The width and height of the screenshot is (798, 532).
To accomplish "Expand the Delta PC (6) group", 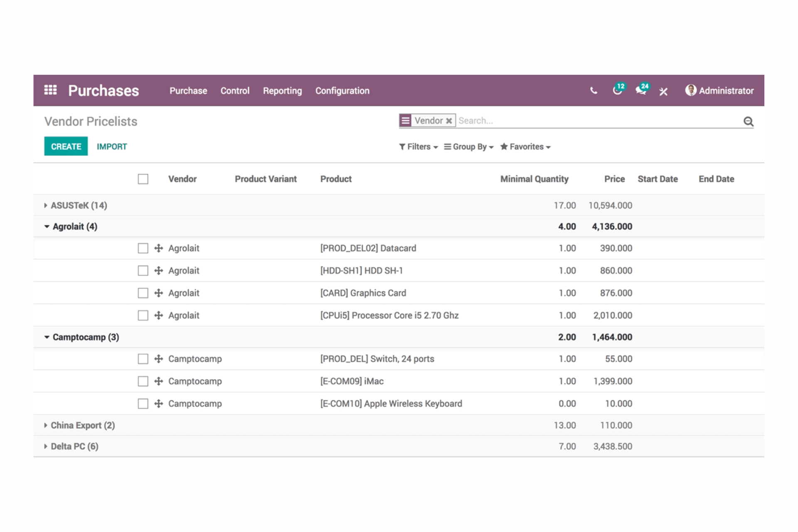I will tap(71, 446).
